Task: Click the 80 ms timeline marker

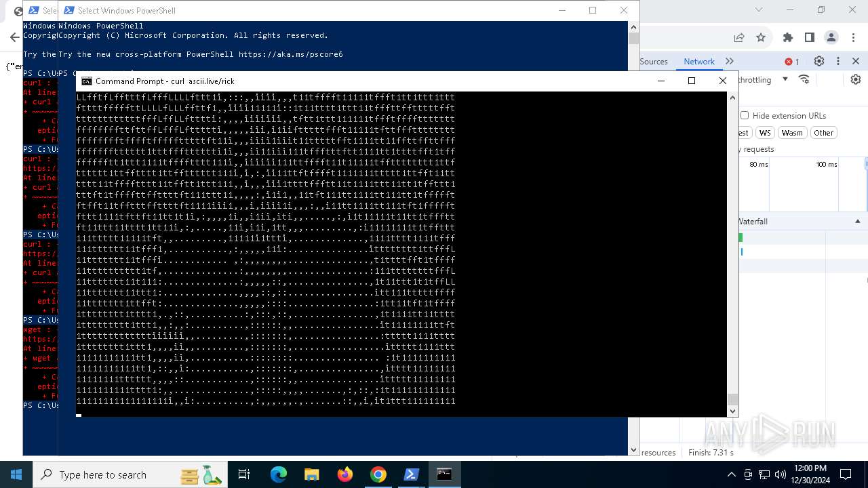Action: click(x=759, y=165)
